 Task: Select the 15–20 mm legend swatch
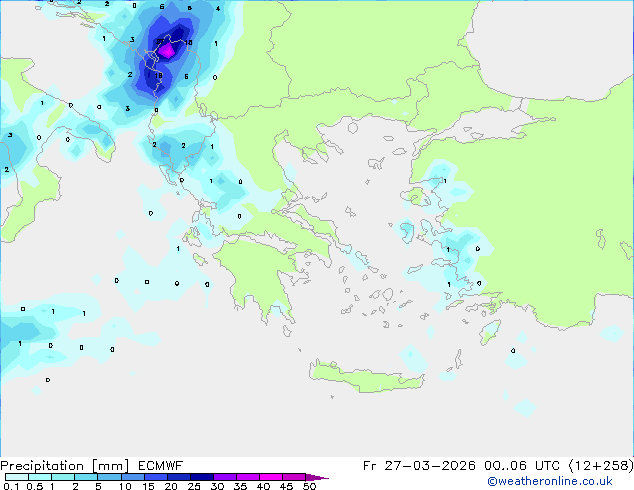coord(155,477)
